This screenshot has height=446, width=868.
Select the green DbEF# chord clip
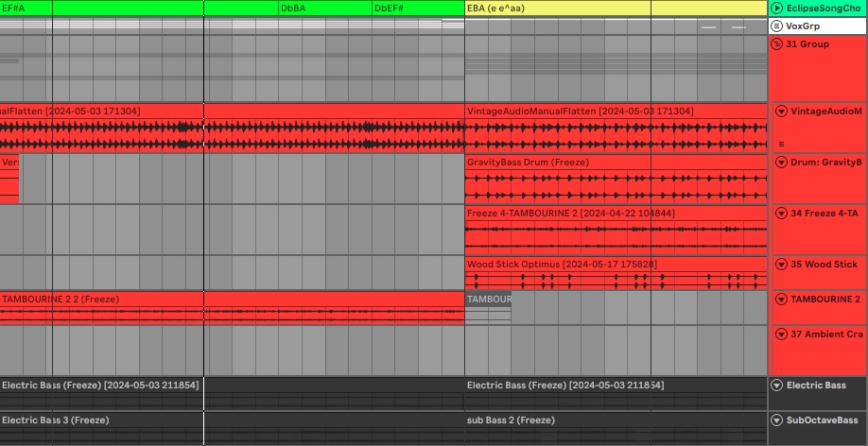point(416,8)
